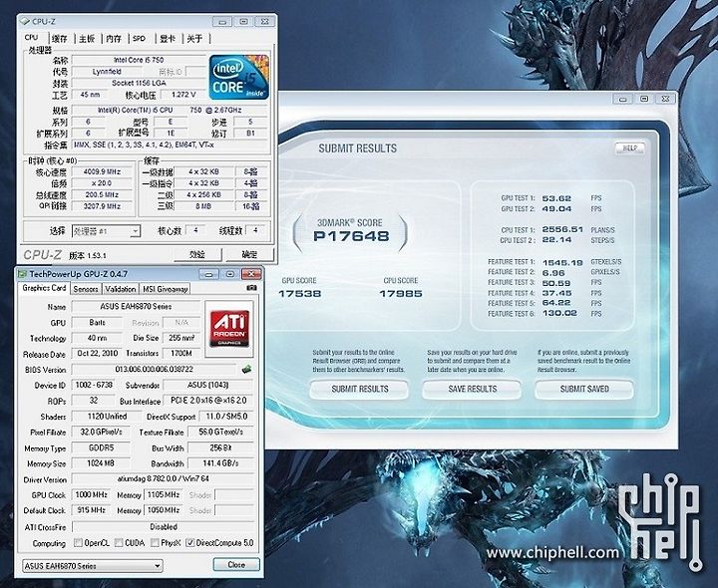Image resolution: width=718 pixels, height=588 pixels.
Task: Open the 显卡 tab in CPU-Z
Action: [168, 39]
